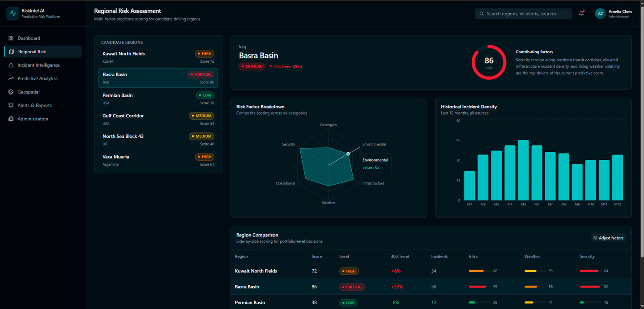Click the HIGH badge in Kuwait table row
The height and width of the screenshot is (309, 644).
349,271
